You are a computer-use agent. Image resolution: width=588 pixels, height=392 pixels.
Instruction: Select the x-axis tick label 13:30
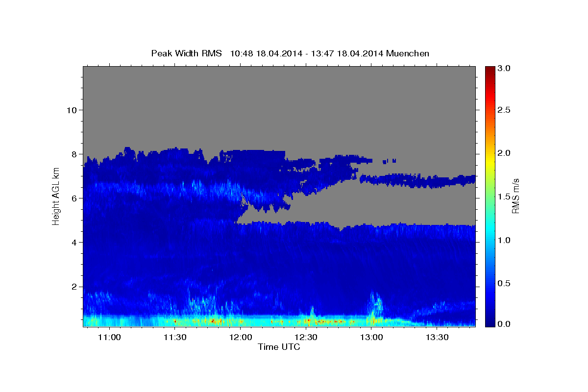coord(438,338)
